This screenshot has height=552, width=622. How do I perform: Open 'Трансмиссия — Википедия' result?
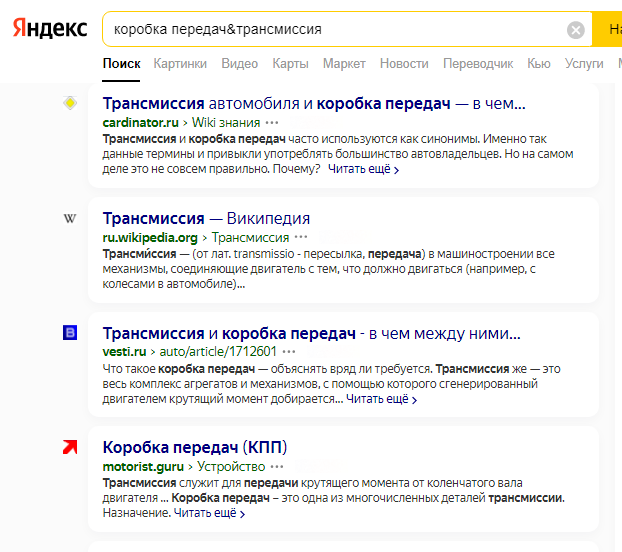click(x=206, y=218)
